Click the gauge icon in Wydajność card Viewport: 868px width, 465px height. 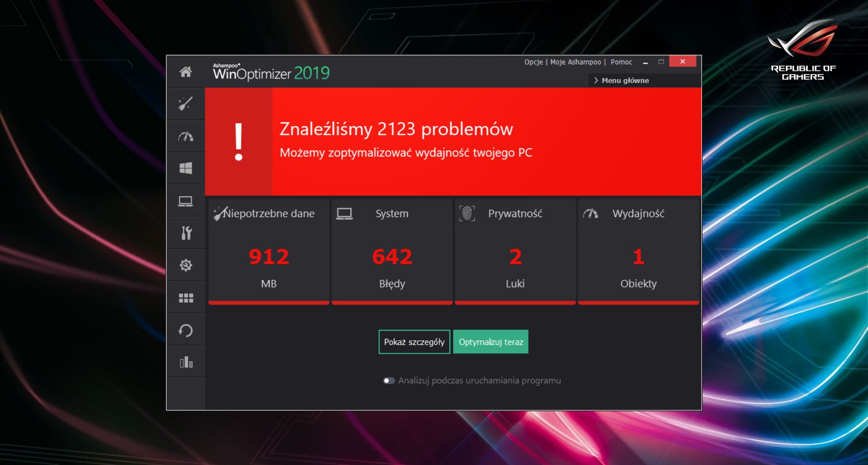point(590,214)
